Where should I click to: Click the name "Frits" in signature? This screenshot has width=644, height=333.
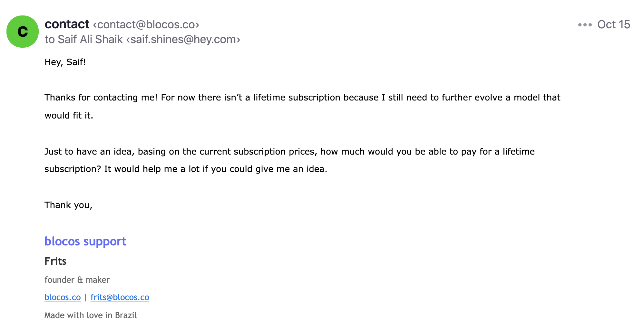(x=55, y=261)
